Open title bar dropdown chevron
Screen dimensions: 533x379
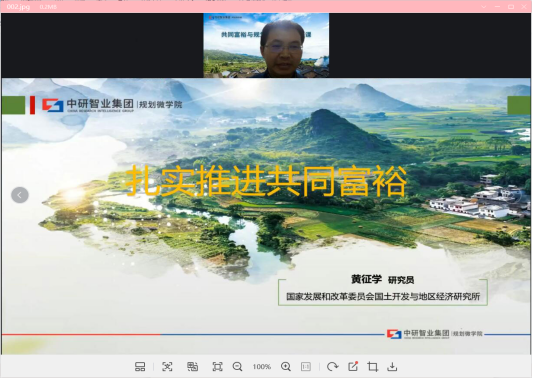click(x=484, y=7)
